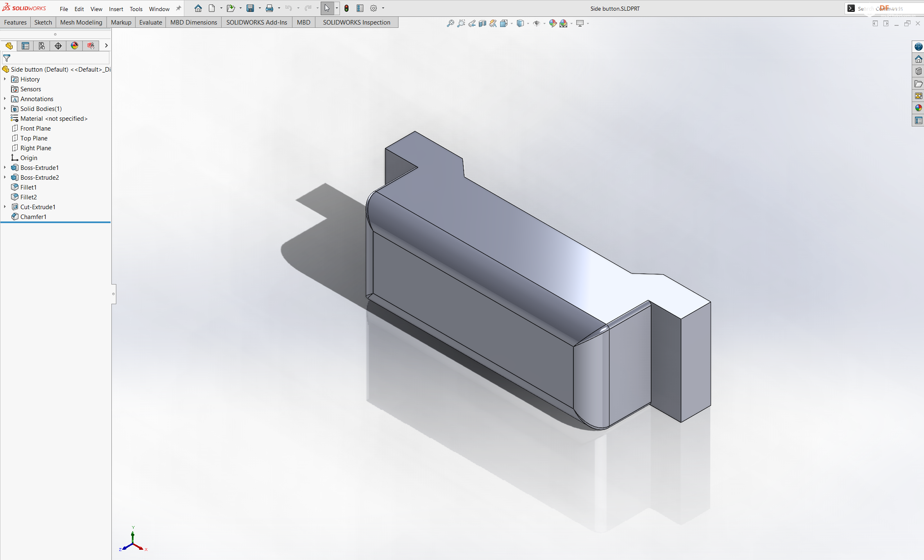Click the Previous View icon
Image resolution: width=924 pixels, height=560 pixels.
(472, 23)
